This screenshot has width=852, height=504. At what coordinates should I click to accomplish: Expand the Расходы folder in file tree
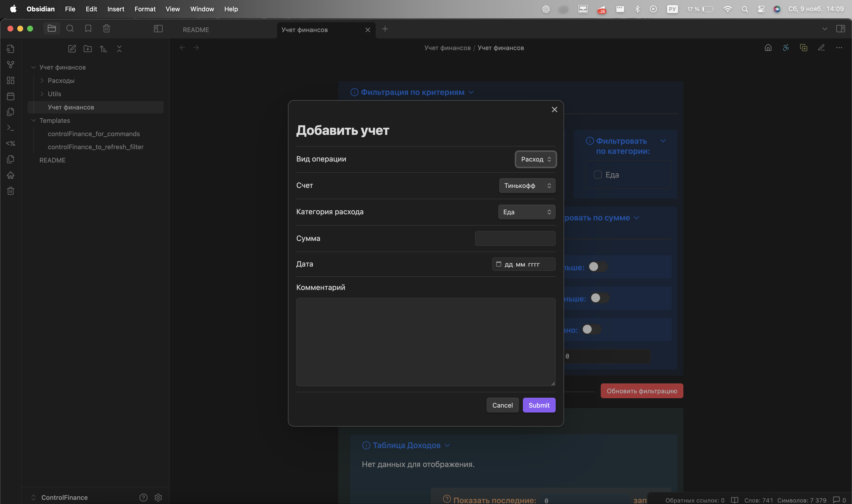pyautogui.click(x=61, y=80)
